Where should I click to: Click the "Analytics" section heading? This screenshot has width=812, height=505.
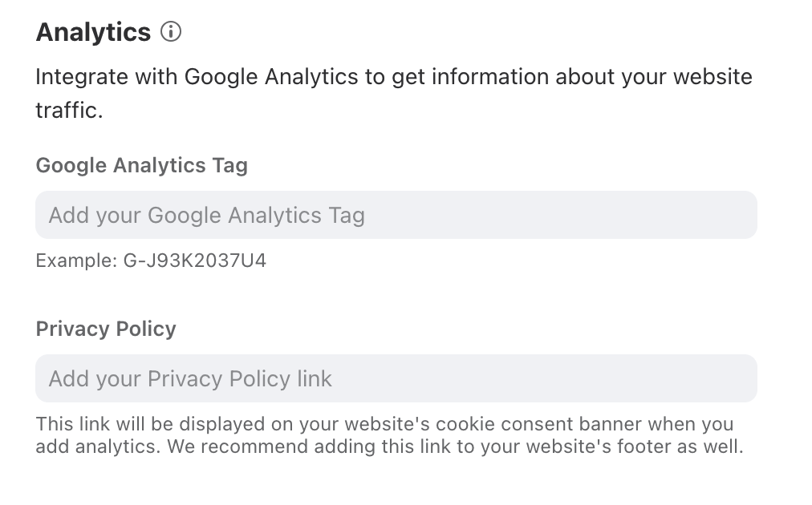(x=93, y=32)
